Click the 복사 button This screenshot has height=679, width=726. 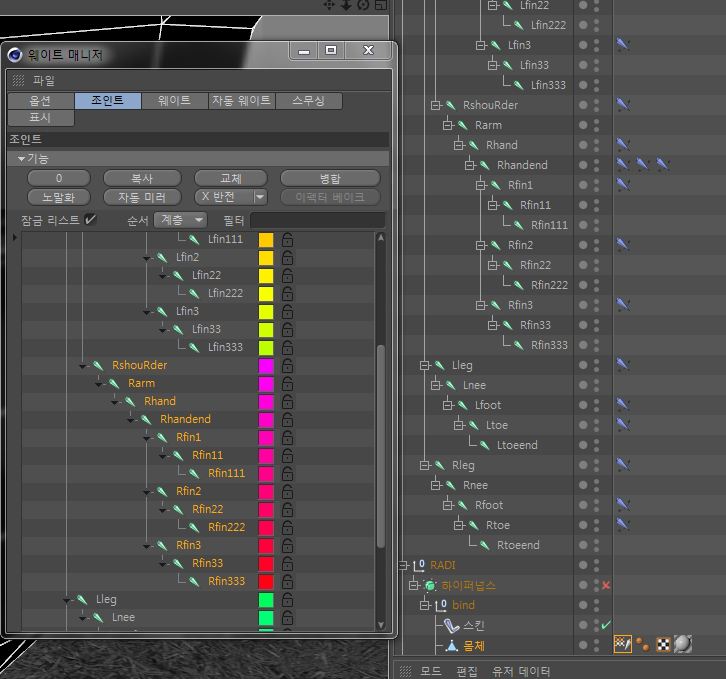[142, 178]
